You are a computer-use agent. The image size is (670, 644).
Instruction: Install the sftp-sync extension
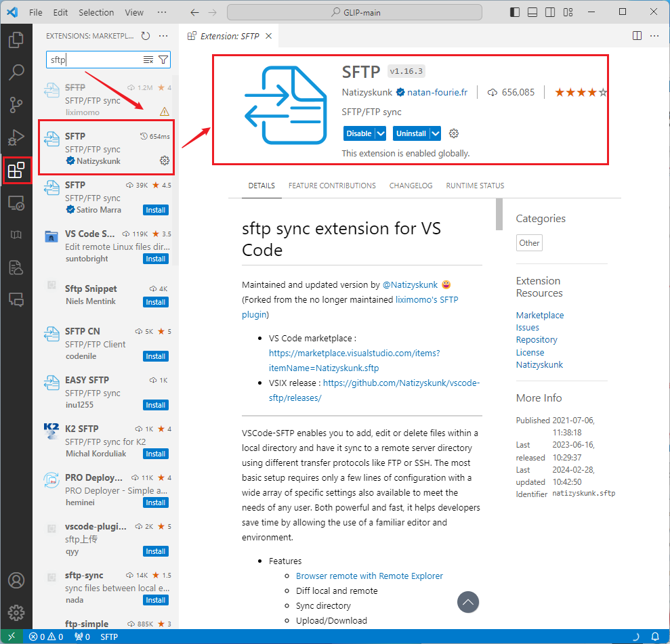tap(156, 600)
